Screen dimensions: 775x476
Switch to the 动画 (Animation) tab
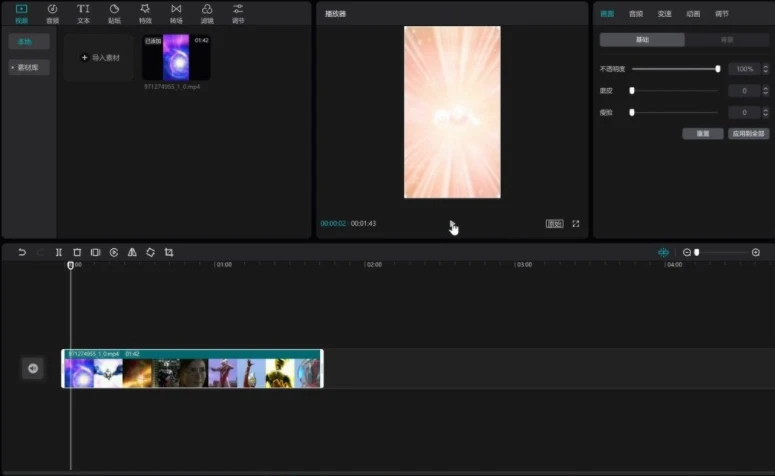coord(693,14)
